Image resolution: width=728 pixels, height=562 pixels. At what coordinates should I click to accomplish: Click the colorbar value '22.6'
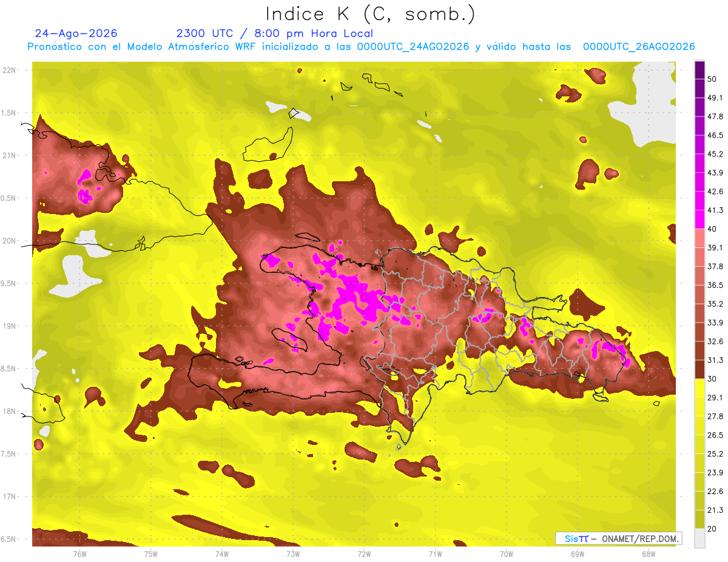click(x=716, y=492)
